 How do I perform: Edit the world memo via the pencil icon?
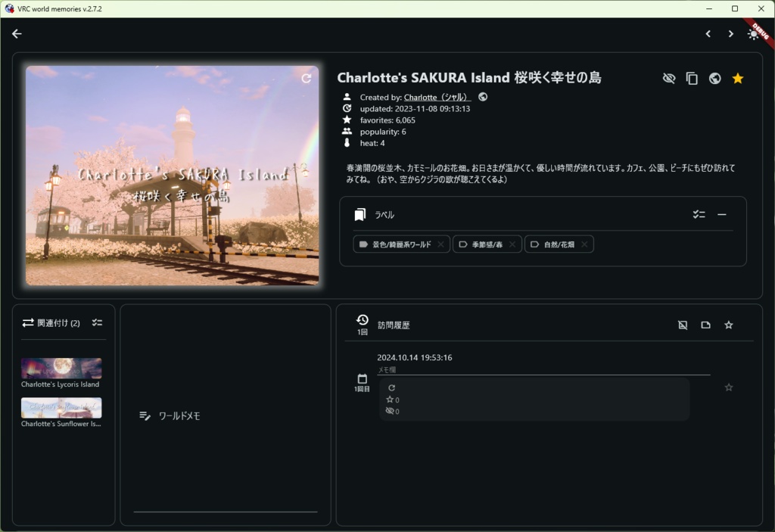click(x=145, y=415)
